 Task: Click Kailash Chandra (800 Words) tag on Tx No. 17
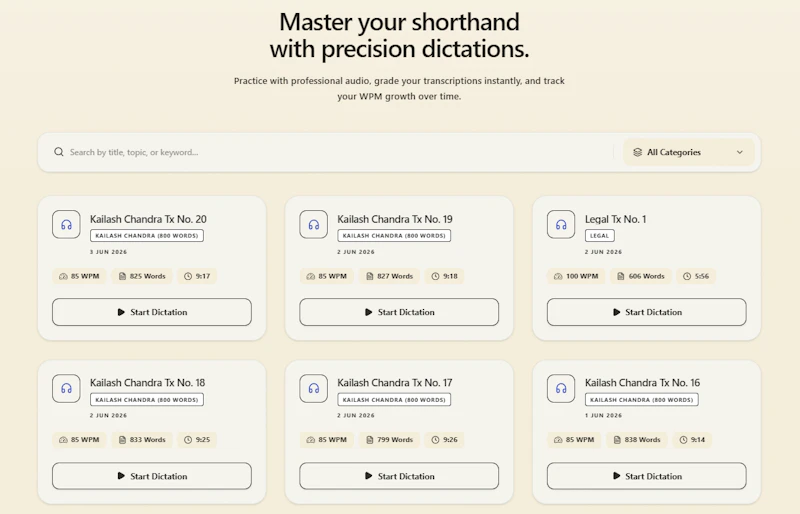click(x=394, y=400)
